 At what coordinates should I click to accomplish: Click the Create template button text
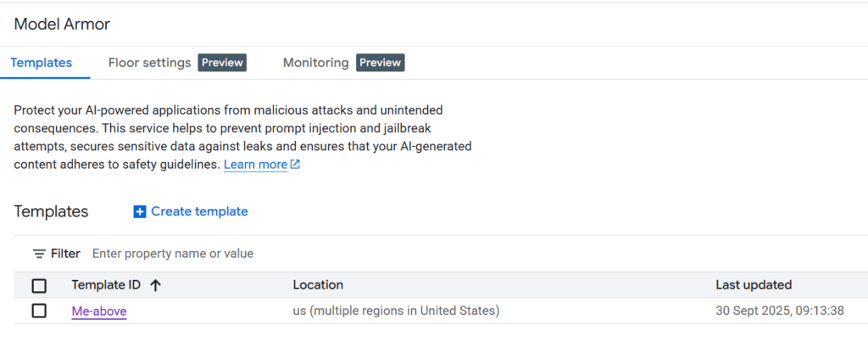click(199, 211)
